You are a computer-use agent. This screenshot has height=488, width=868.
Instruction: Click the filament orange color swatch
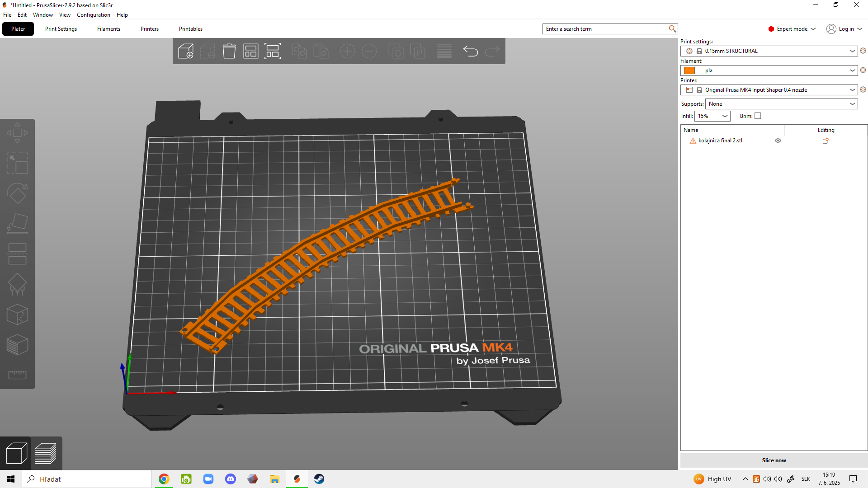pyautogui.click(x=689, y=70)
